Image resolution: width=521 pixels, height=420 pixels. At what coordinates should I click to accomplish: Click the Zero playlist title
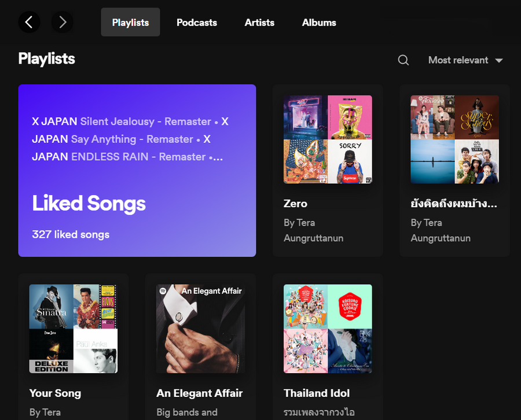[x=295, y=204]
